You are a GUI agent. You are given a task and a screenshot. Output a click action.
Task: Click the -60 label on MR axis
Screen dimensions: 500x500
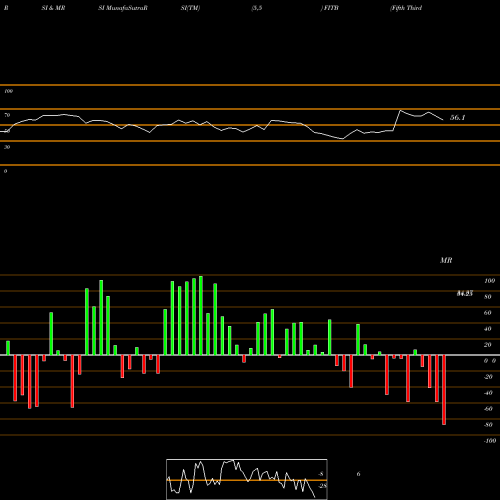pos(488,409)
